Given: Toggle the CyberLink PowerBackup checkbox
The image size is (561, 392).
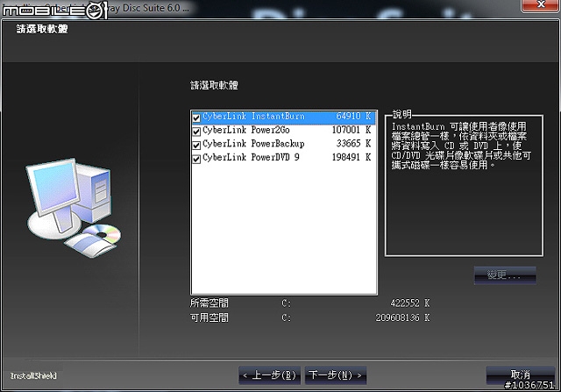Looking at the screenshot, I should [196, 145].
